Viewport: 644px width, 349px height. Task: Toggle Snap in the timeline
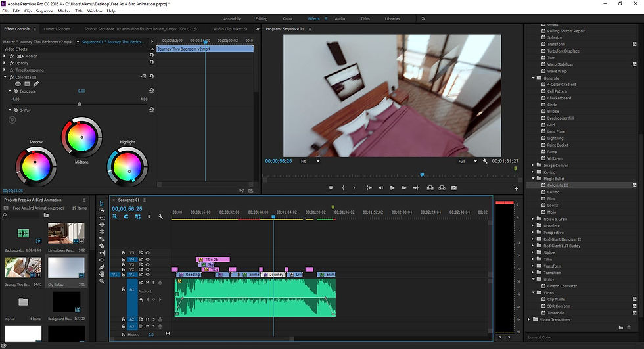point(126,216)
